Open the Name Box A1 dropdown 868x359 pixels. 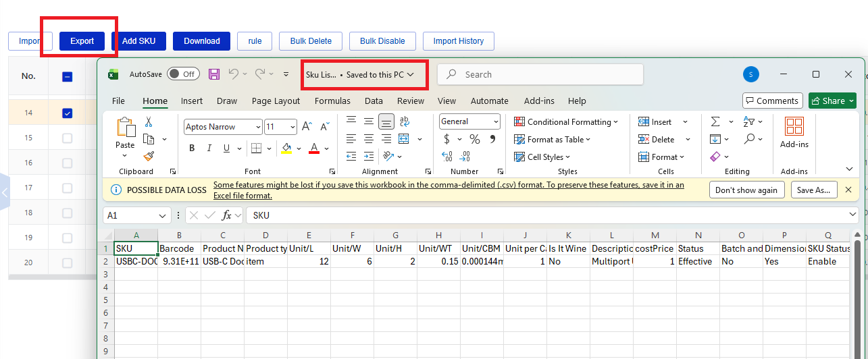coord(163,215)
